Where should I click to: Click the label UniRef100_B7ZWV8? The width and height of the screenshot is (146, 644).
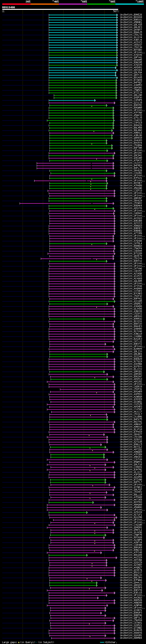tap(131, 80)
